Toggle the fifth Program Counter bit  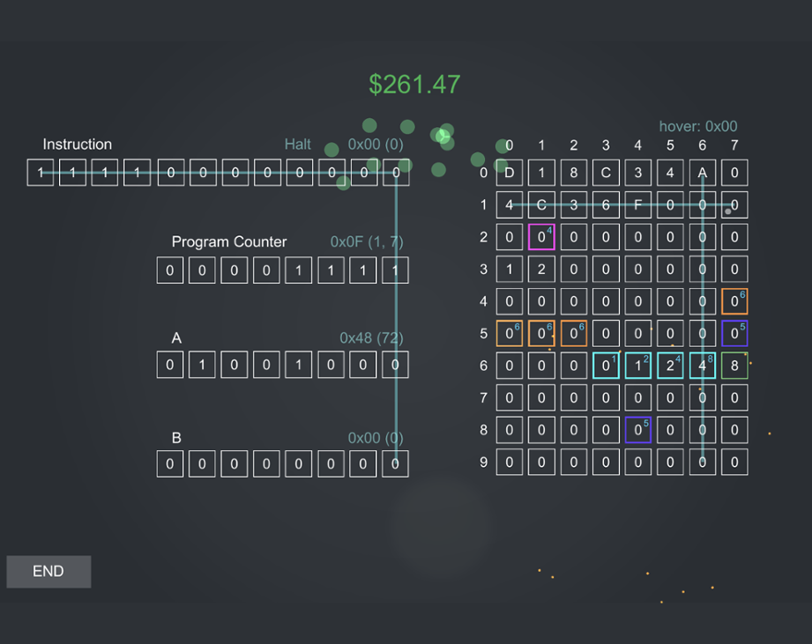click(298, 270)
